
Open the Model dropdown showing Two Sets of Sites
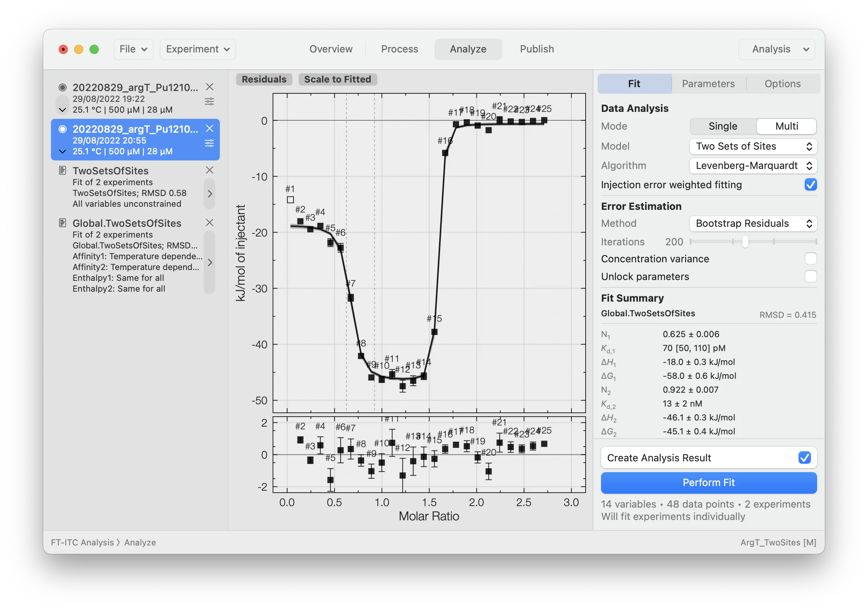[x=753, y=147]
